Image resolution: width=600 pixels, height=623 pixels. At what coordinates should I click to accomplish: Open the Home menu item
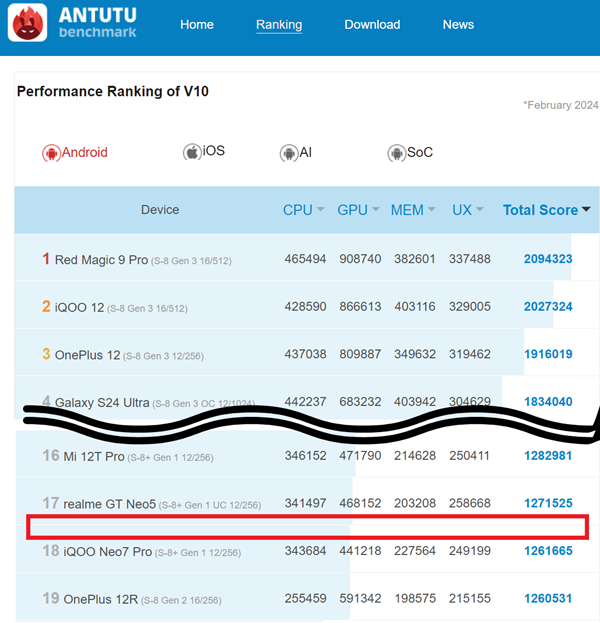[197, 25]
